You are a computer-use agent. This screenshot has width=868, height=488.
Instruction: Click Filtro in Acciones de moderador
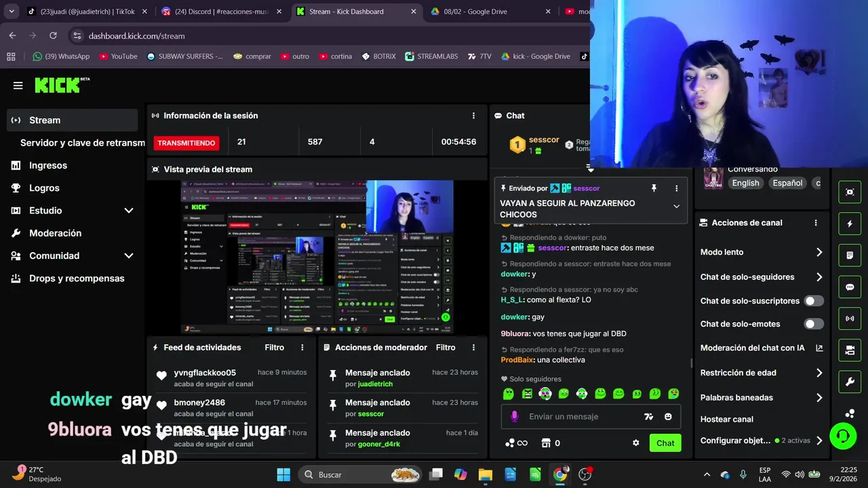click(x=446, y=348)
